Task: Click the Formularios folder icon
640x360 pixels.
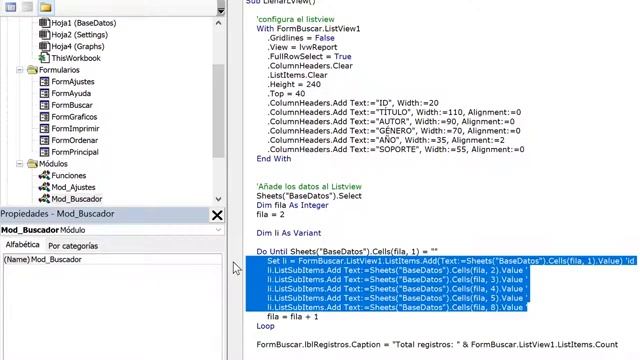Action: [32, 70]
